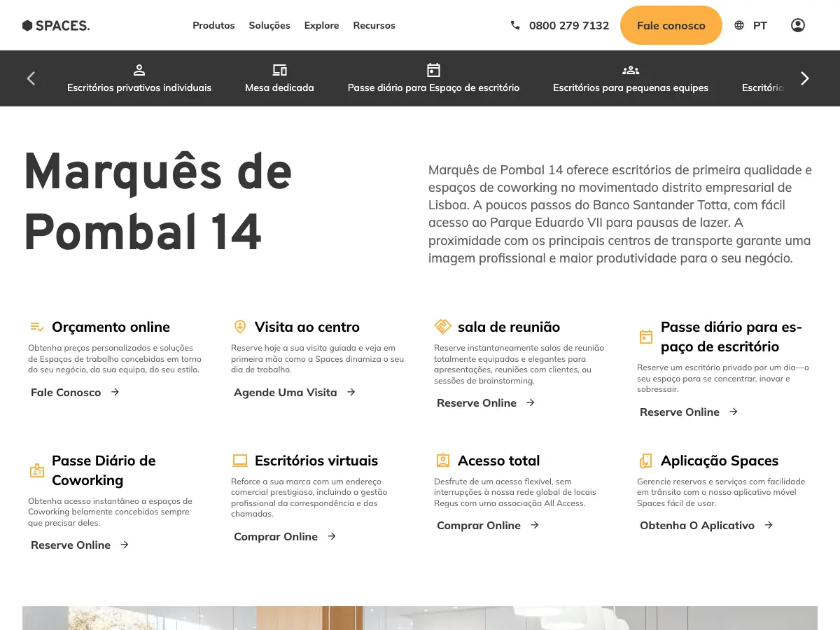The width and height of the screenshot is (840, 630).
Task: Click arrow beside Escritórios virtuais Comprar Online
Action: click(332, 536)
